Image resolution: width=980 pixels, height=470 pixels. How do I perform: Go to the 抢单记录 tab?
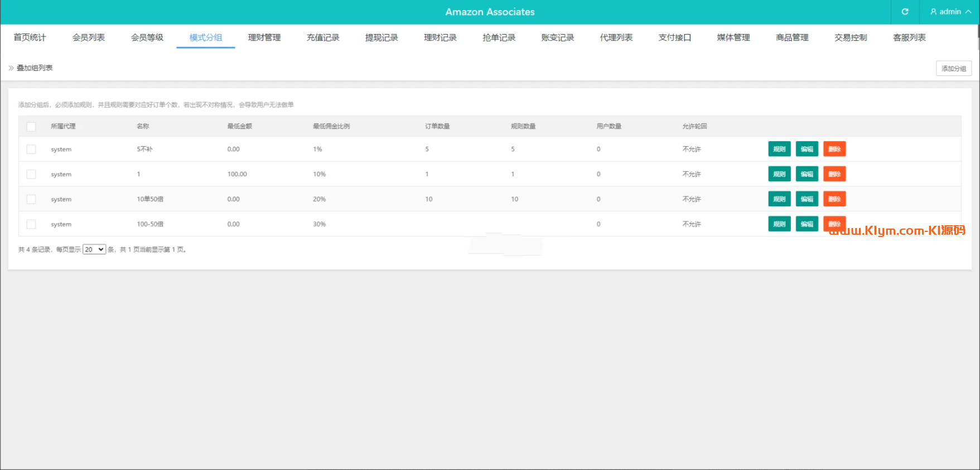point(499,37)
